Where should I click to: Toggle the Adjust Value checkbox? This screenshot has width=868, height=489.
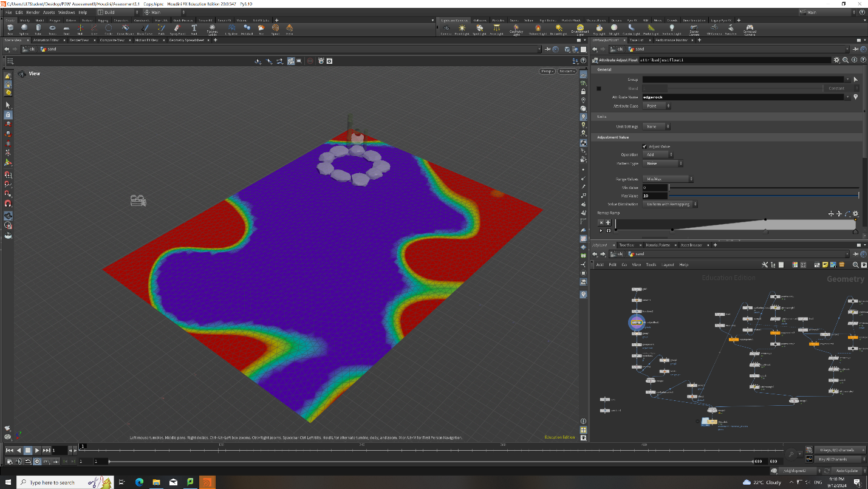tap(644, 146)
